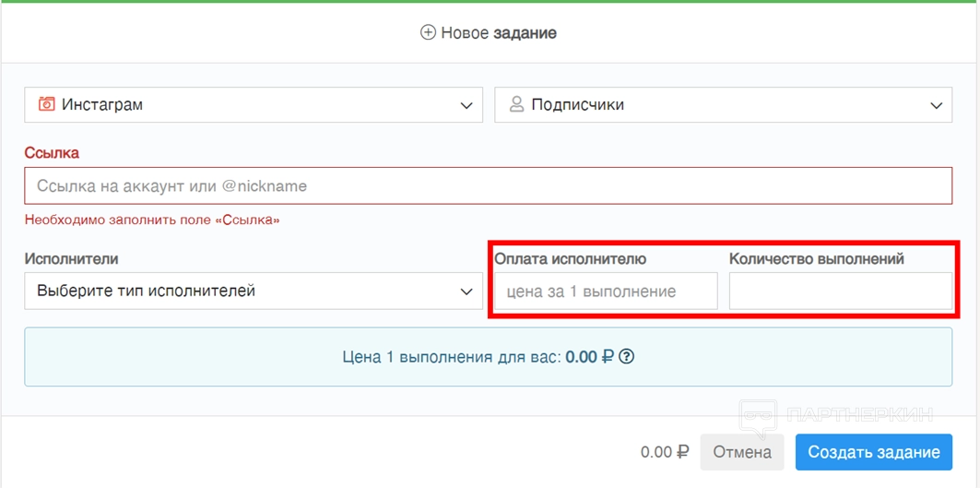This screenshot has width=980, height=488.
Task: Click the Оплата исполнителю label text
Action: [570, 259]
